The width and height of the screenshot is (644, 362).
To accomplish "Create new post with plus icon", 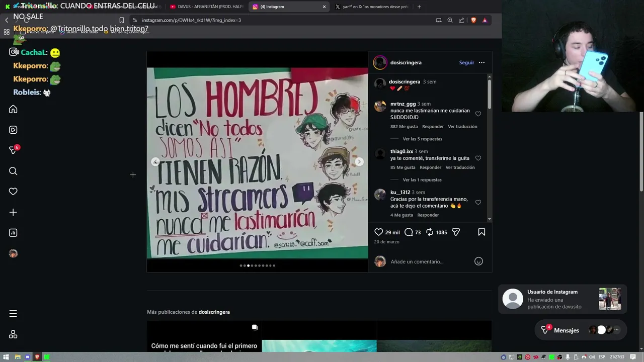I will coord(13,212).
